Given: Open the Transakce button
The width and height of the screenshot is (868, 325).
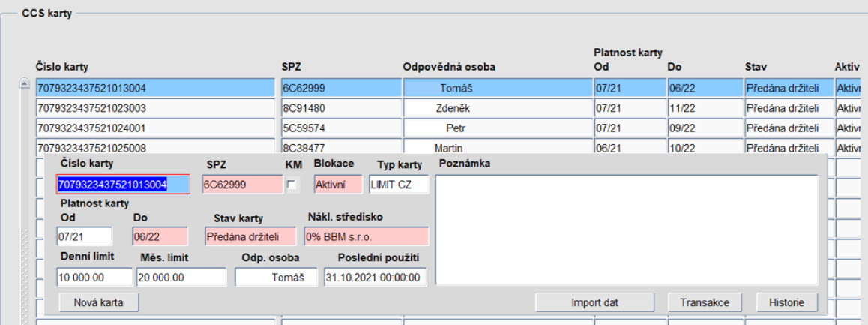Looking at the screenshot, I should (705, 302).
